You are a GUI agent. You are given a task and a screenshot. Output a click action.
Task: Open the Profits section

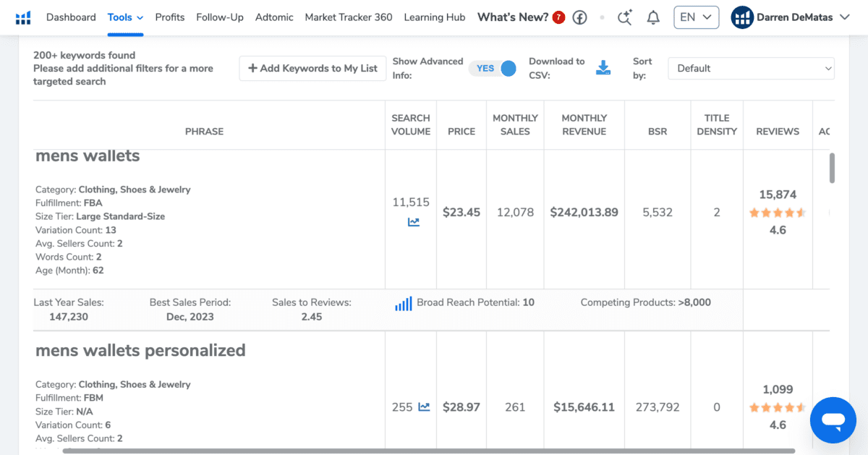click(x=170, y=17)
